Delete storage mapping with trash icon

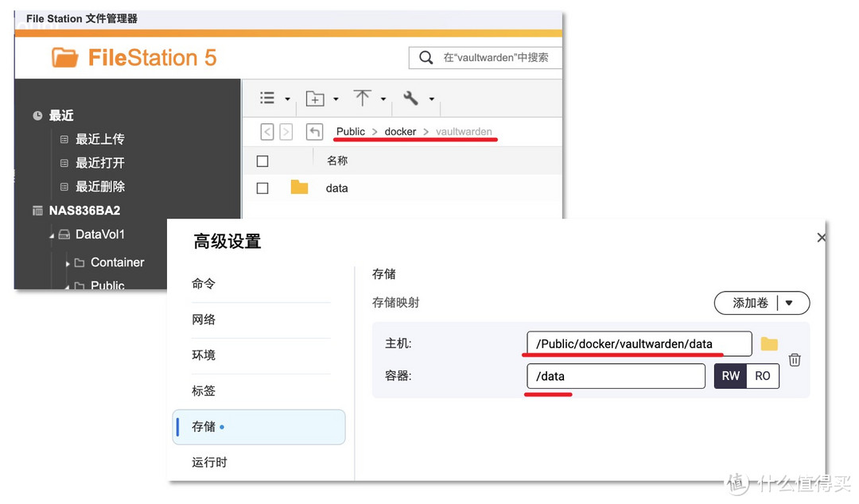tap(794, 360)
